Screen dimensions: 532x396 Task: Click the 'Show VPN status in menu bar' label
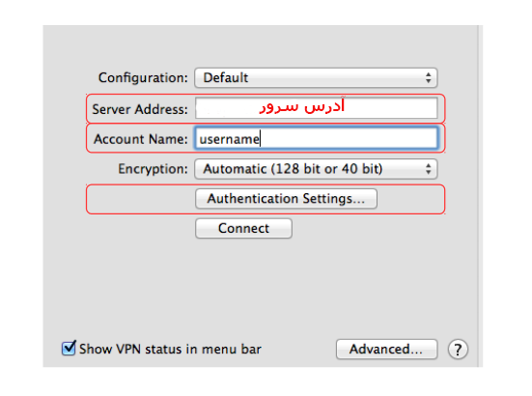coord(170,350)
